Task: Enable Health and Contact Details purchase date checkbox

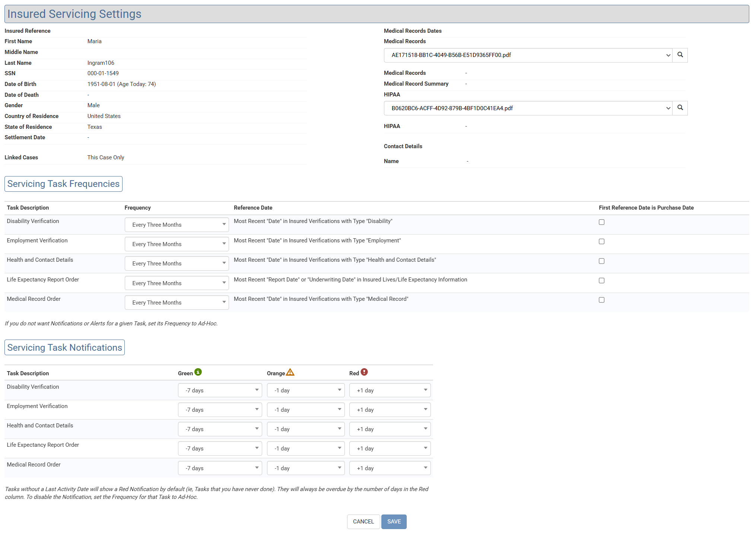Action: point(601,261)
